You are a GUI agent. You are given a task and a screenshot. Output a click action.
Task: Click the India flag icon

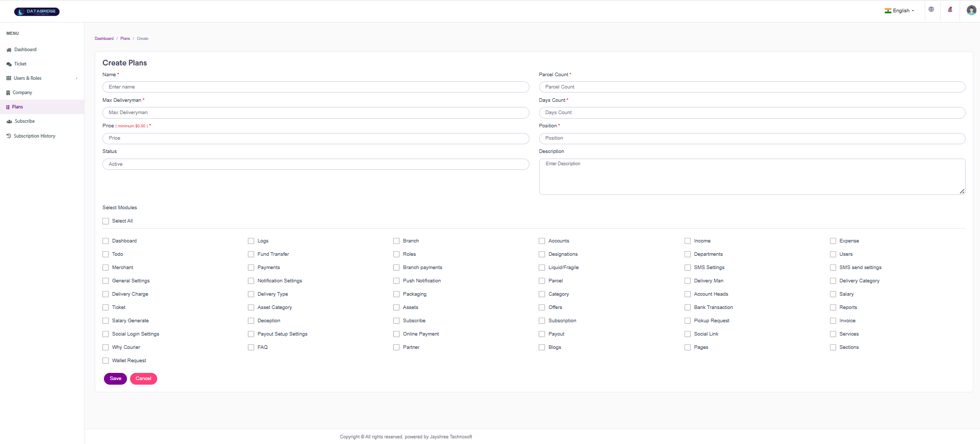pos(888,11)
